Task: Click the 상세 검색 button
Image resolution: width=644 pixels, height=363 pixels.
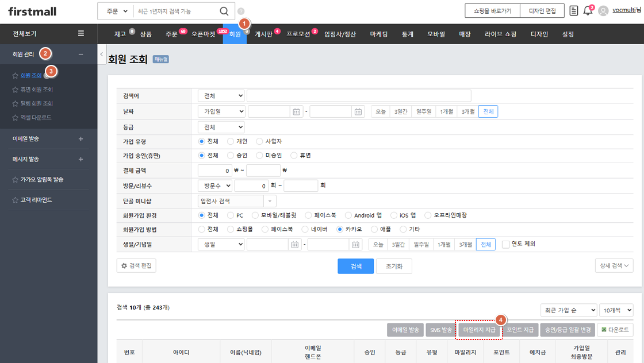Action: (614, 266)
